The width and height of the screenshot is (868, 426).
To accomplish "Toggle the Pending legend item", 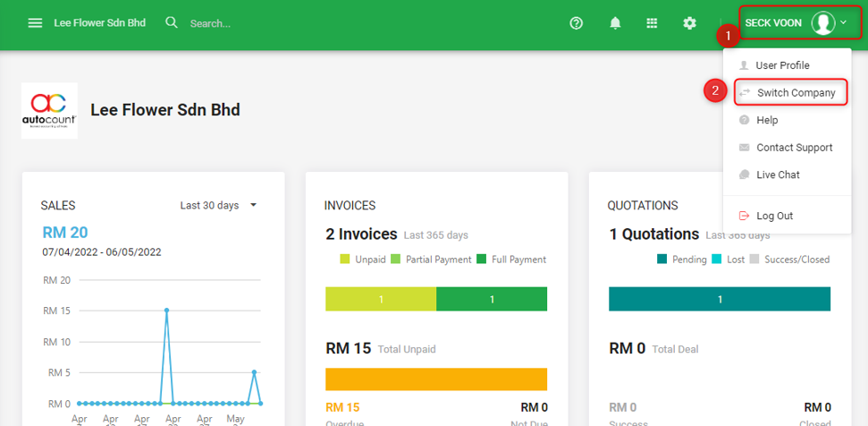I will [x=682, y=260].
